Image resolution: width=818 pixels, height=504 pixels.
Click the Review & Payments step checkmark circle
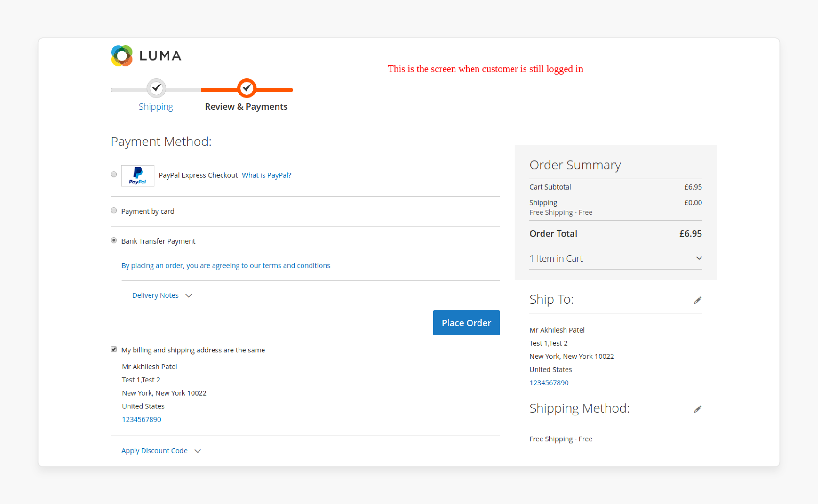(x=247, y=88)
